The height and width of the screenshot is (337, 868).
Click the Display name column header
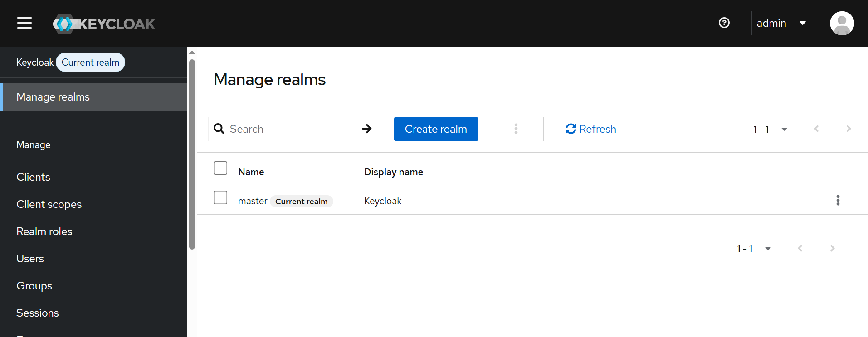click(394, 172)
